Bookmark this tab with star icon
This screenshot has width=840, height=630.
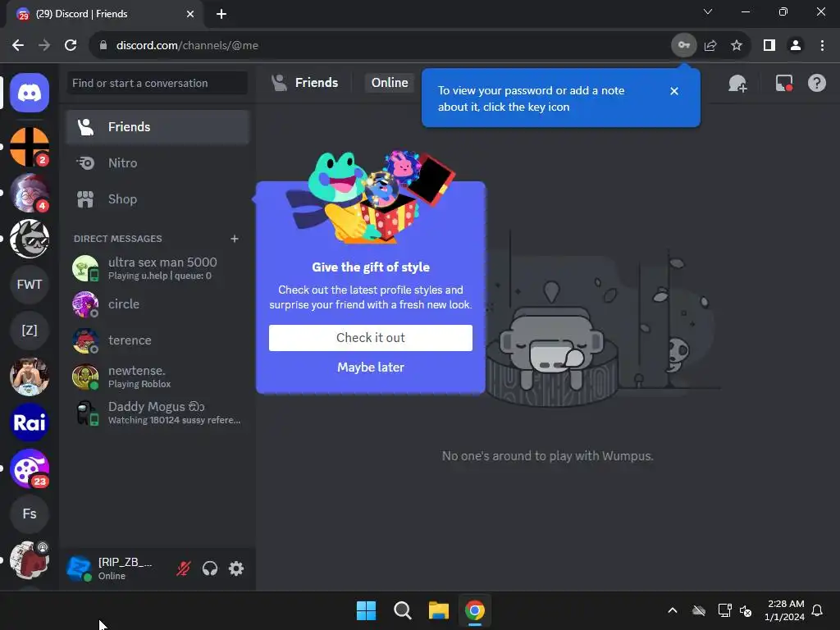coord(737,46)
